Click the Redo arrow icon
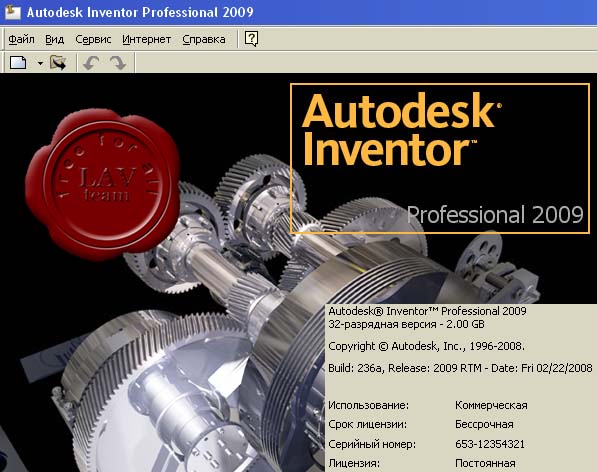Screen dimensions: 597x472 (118, 63)
